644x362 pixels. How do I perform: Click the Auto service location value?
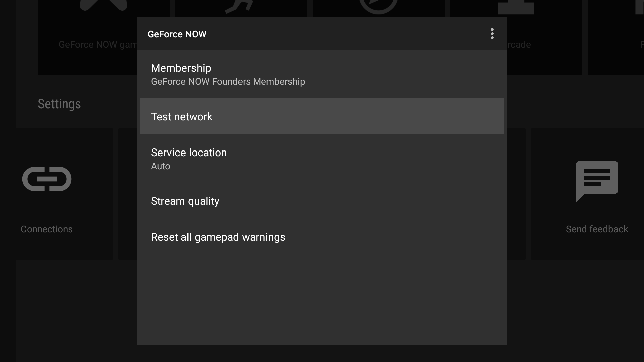pyautogui.click(x=160, y=166)
